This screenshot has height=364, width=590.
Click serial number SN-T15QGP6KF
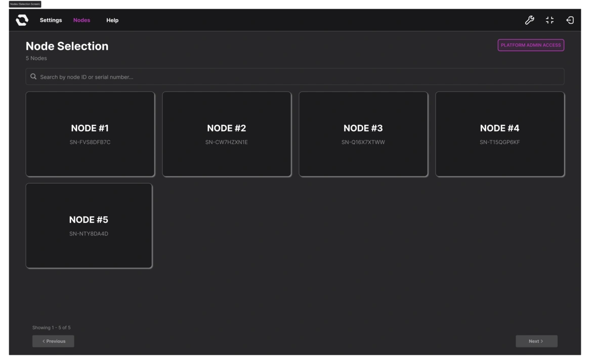tap(500, 142)
